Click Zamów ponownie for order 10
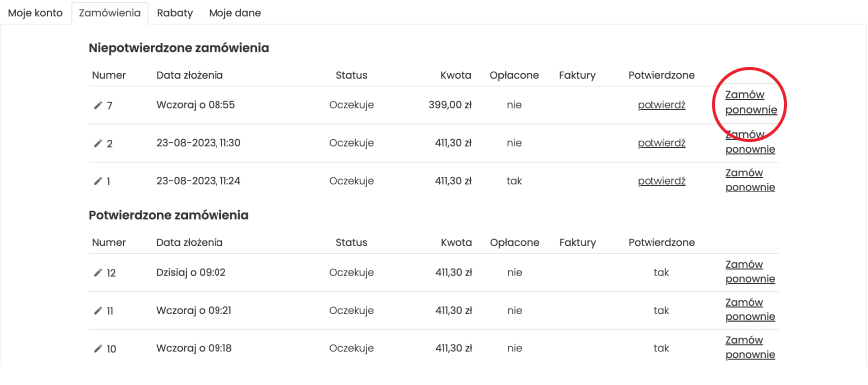 pos(750,347)
